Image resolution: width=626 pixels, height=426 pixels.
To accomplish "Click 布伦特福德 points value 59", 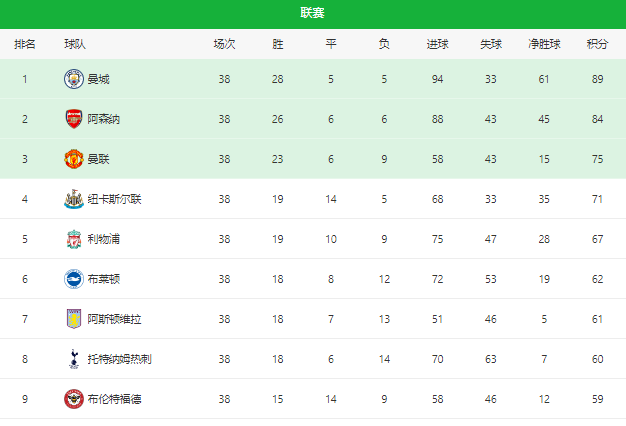I will (x=597, y=399).
